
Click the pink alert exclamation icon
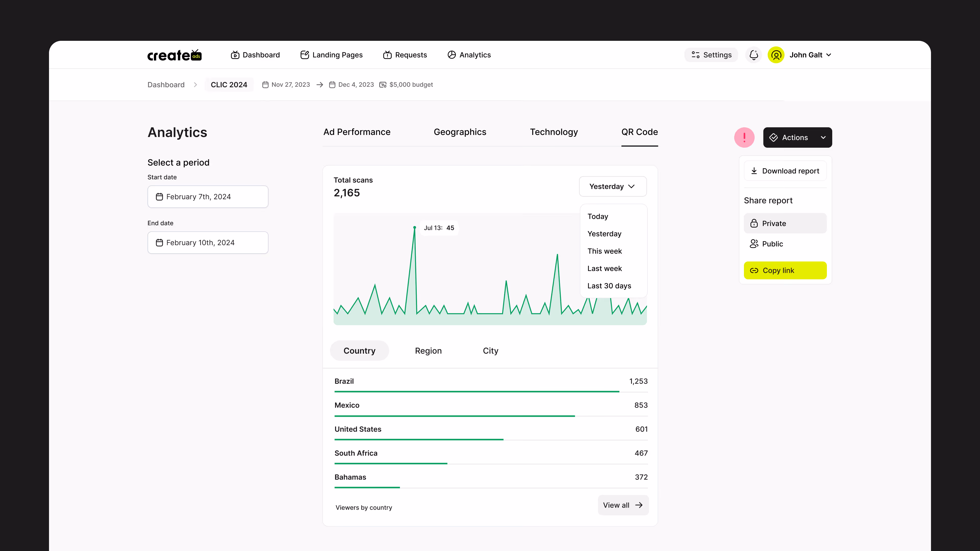pos(744,137)
